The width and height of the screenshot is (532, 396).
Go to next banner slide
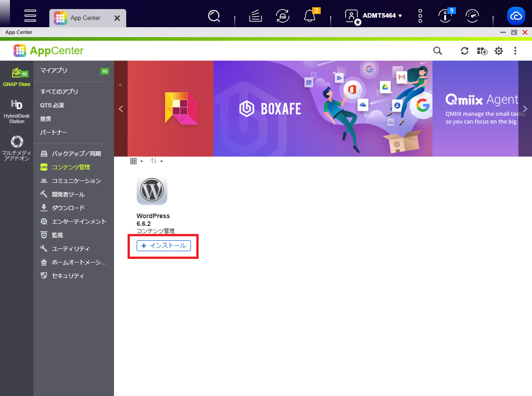(525, 109)
